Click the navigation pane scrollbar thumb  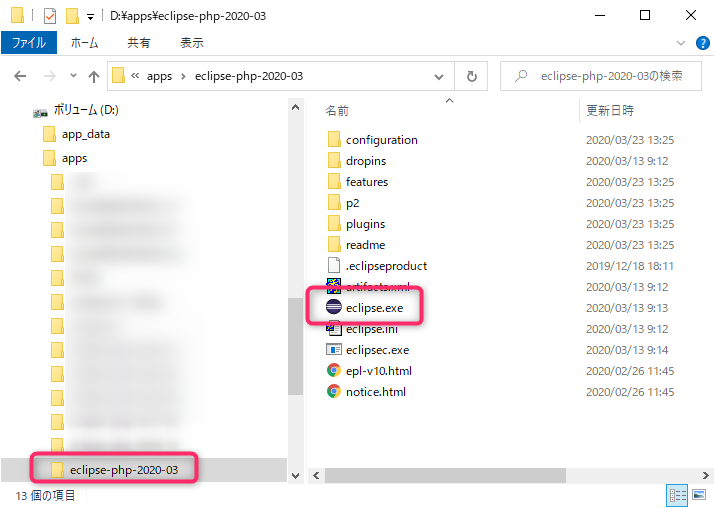tap(295, 346)
